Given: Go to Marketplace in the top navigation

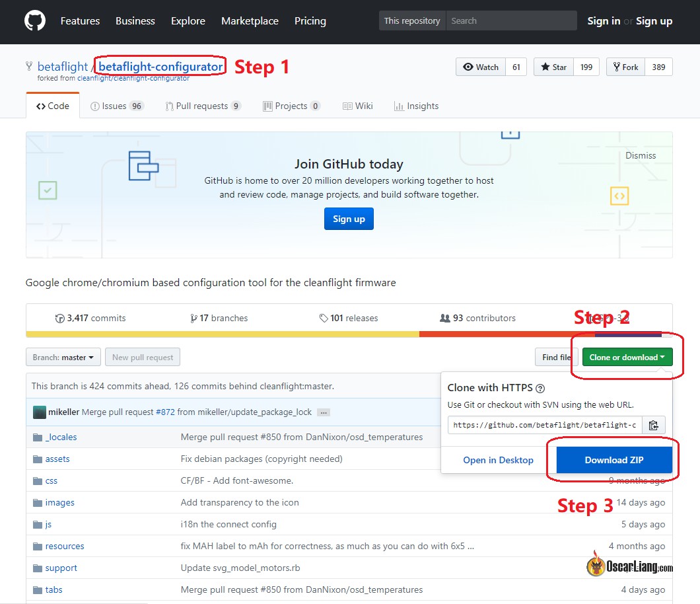Looking at the screenshot, I should point(250,21).
